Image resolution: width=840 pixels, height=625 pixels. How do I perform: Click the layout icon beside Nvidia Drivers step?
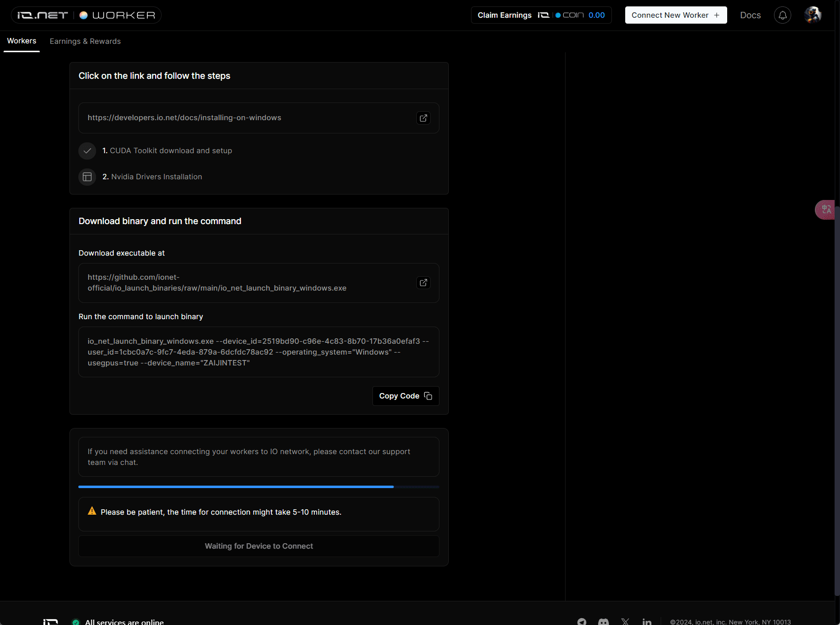[87, 177]
